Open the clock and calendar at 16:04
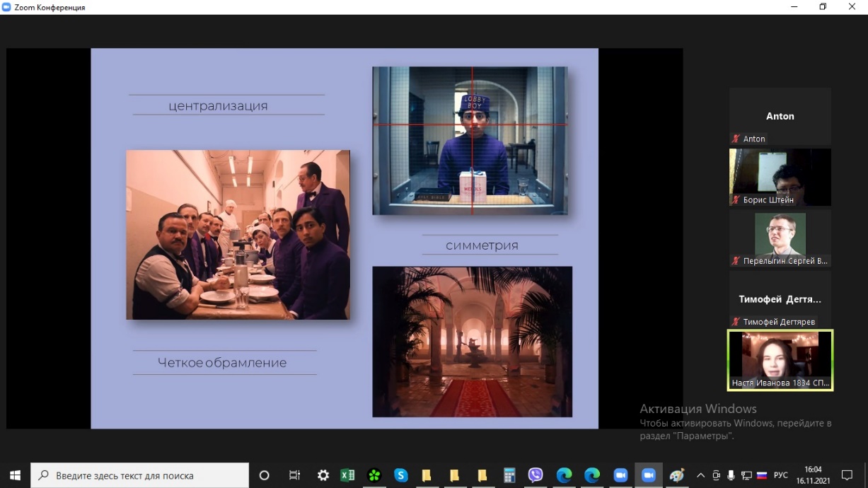 coord(813,475)
